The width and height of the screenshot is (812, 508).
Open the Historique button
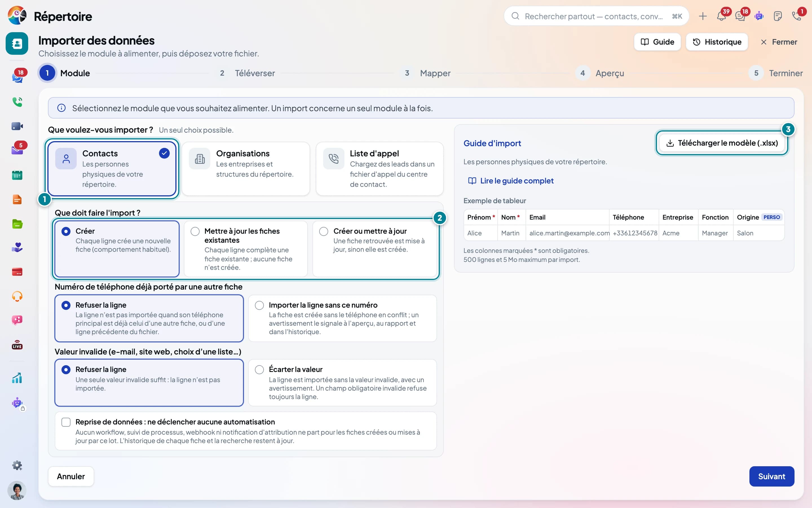tap(717, 42)
